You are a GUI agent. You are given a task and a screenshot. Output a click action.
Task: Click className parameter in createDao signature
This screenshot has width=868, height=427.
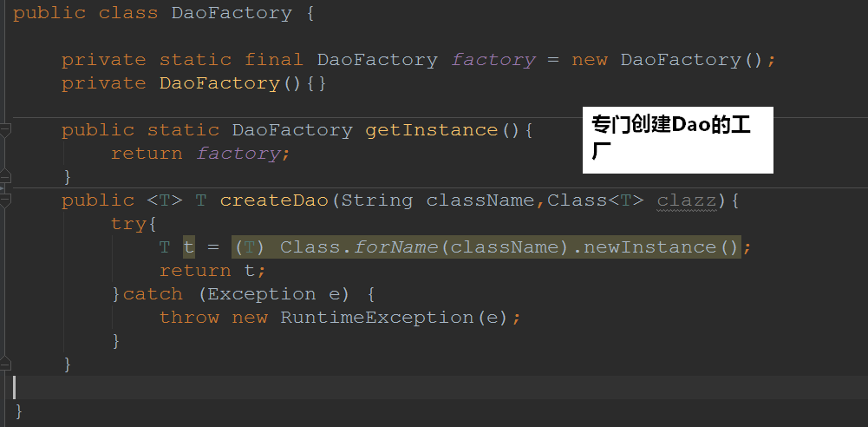tap(480, 200)
